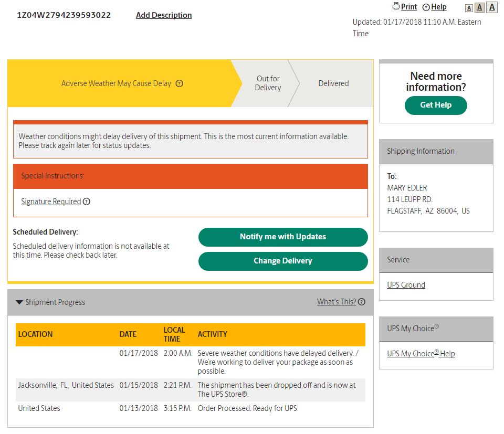The width and height of the screenshot is (504, 434).
Task: Click the Special Instructions header bar
Action: (191, 176)
